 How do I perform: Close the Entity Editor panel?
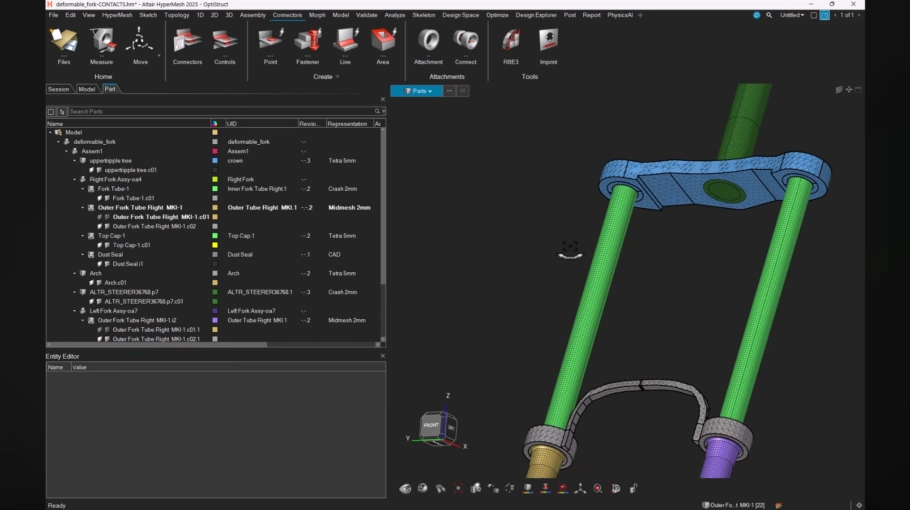[x=382, y=356]
